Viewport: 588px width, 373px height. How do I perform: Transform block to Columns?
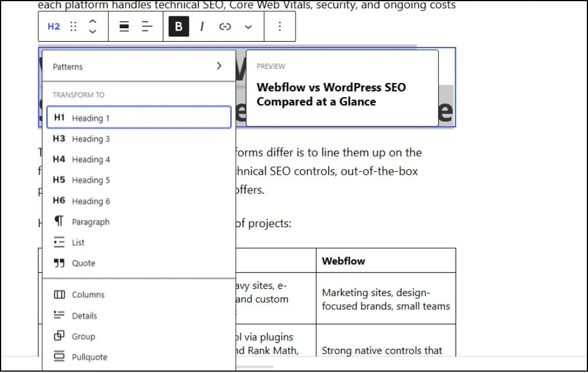coord(139,295)
